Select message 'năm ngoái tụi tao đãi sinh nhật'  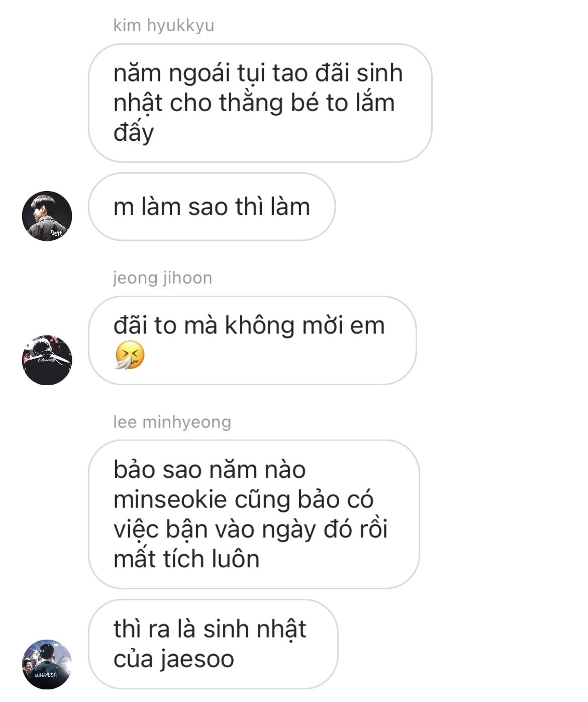pos(260,103)
